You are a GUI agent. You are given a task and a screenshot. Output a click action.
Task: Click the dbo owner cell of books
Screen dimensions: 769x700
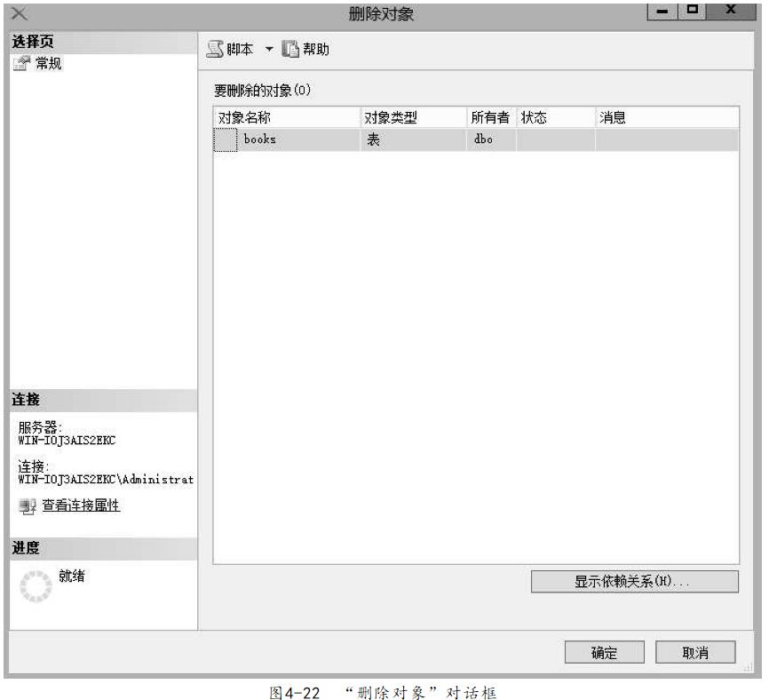pos(489,140)
